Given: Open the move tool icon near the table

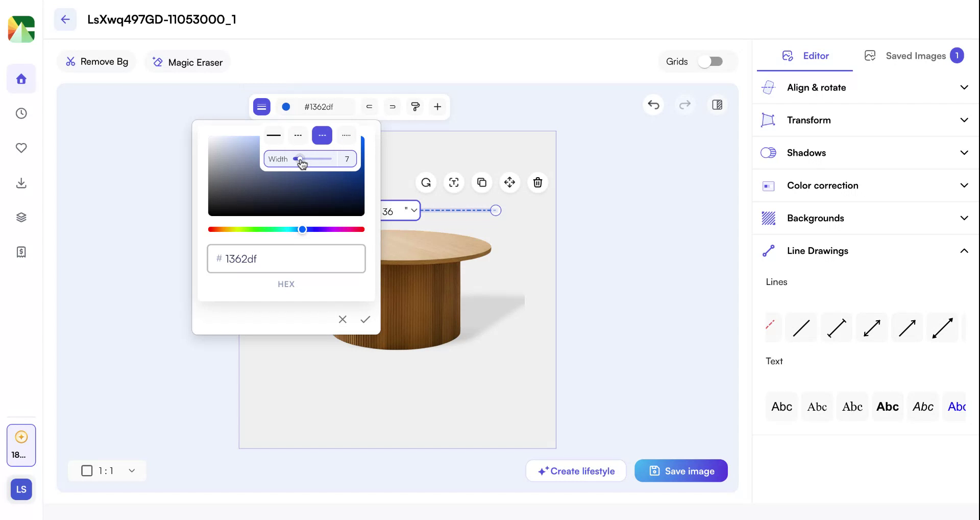Looking at the screenshot, I should pyautogui.click(x=509, y=182).
